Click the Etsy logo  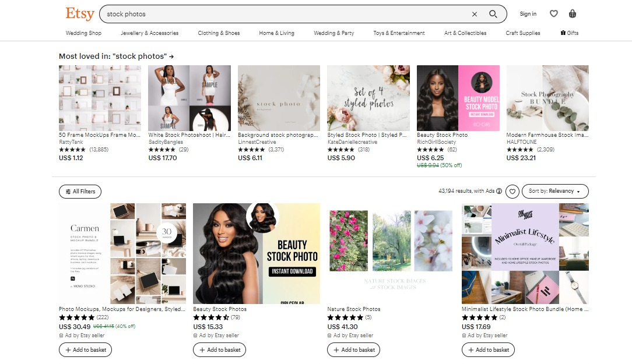[x=80, y=14]
